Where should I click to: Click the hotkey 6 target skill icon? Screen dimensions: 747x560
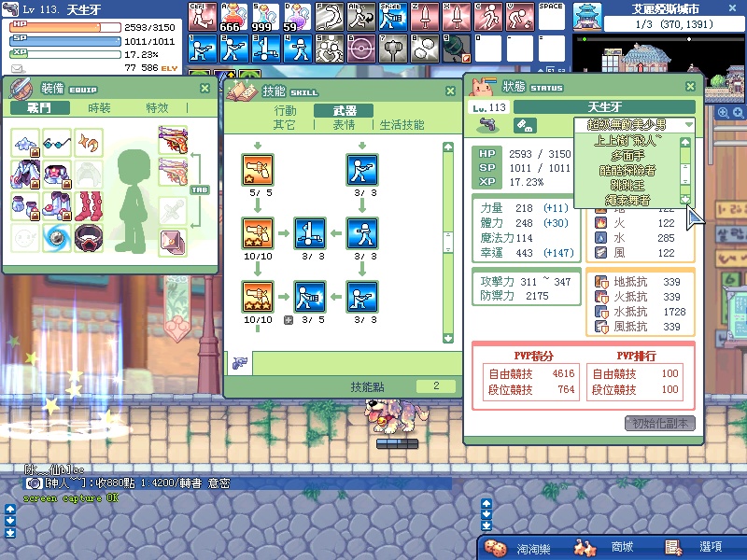(x=360, y=49)
